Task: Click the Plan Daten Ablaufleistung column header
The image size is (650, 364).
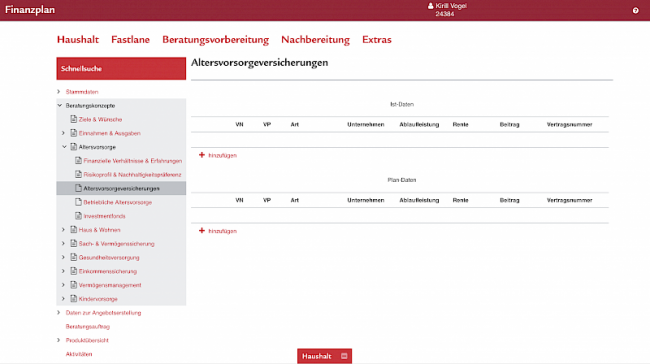Action: click(x=419, y=200)
